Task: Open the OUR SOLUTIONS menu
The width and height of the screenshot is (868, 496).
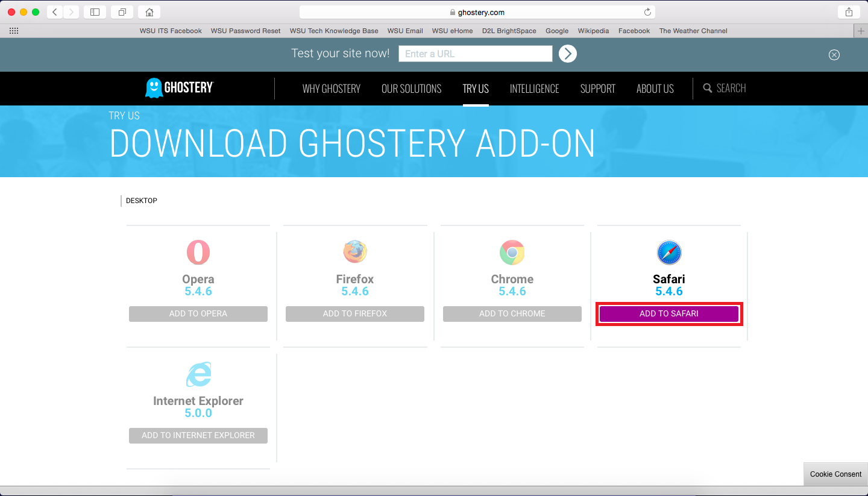Action: tap(411, 89)
